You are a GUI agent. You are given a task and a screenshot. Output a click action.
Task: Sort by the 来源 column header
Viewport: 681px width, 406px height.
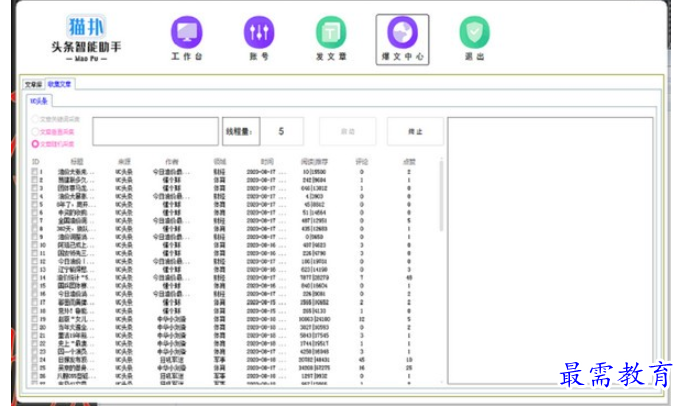[x=124, y=162]
